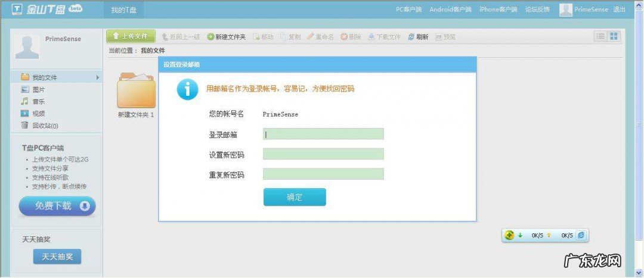This screenshot has width=644, height=278.
Task: Create a folder with 新建文件夹
Action: (x=227, y=37)
